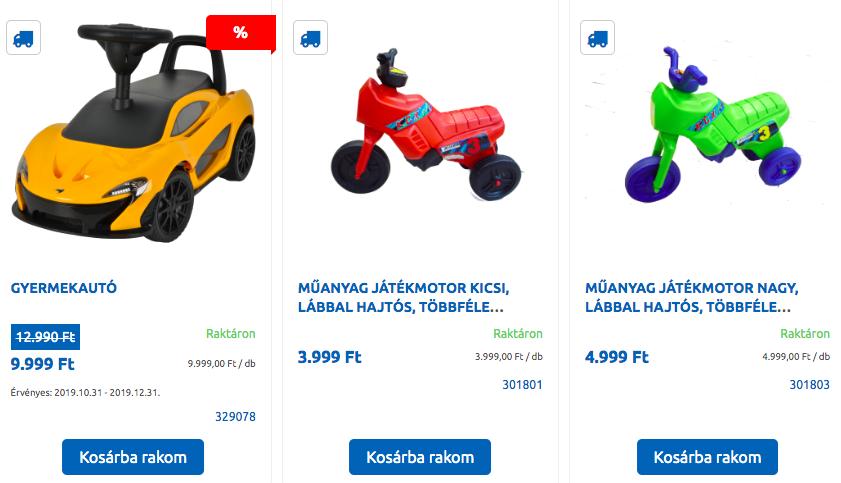Click the delivery truck icon on the green toy motorbike card
This screenshot has width=841, height=483.
point(597,38)
